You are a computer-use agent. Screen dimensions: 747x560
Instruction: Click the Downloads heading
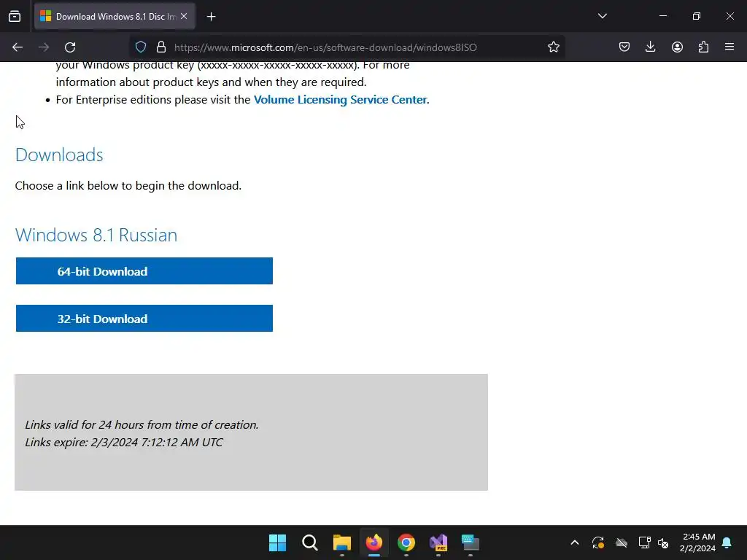59,155
